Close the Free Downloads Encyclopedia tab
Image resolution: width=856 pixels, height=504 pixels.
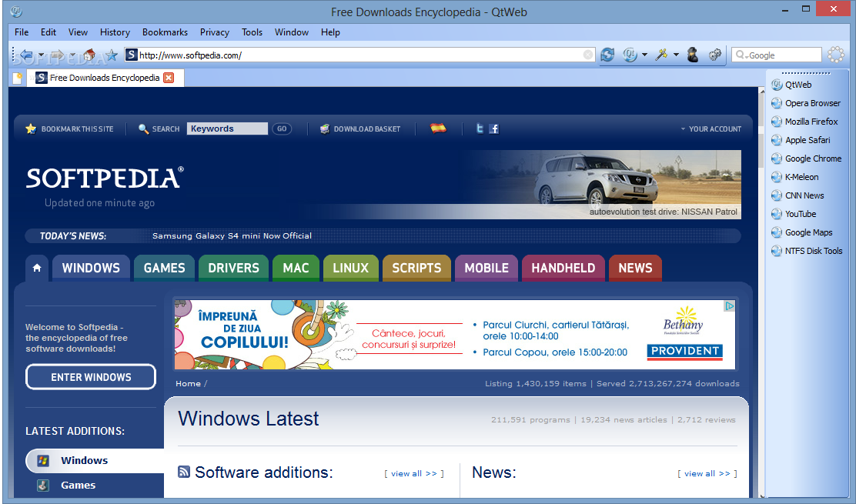[169, 78]
